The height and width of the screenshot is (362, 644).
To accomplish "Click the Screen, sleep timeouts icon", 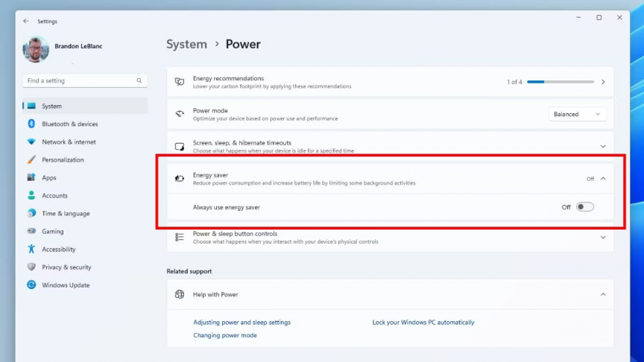I will coord(180,147).
